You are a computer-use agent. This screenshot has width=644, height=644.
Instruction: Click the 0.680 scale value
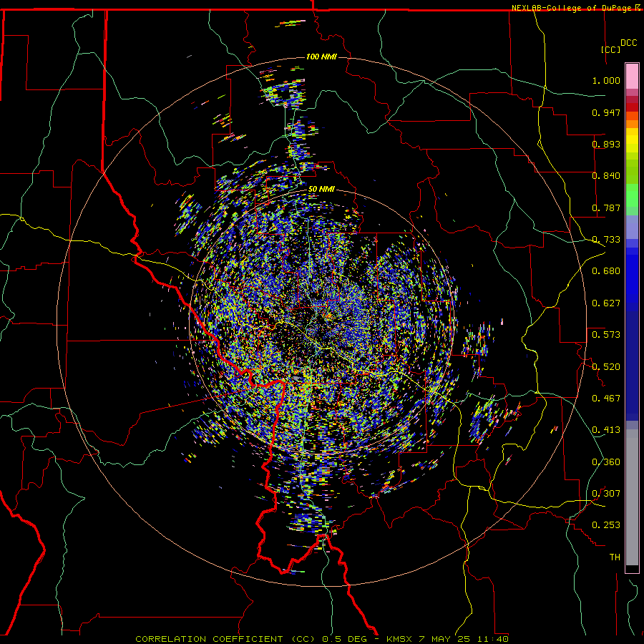606,271
